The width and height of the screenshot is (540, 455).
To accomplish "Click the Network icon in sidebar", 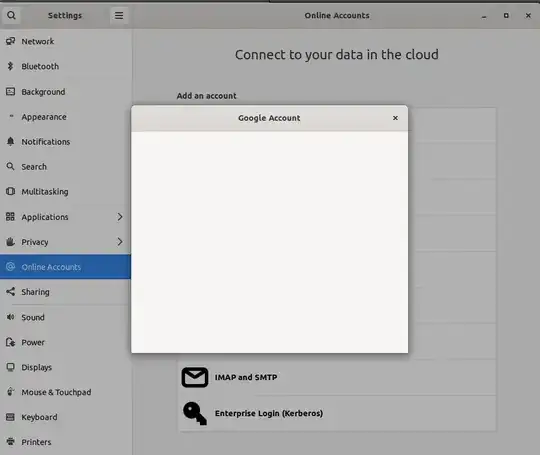I will 10,41.
